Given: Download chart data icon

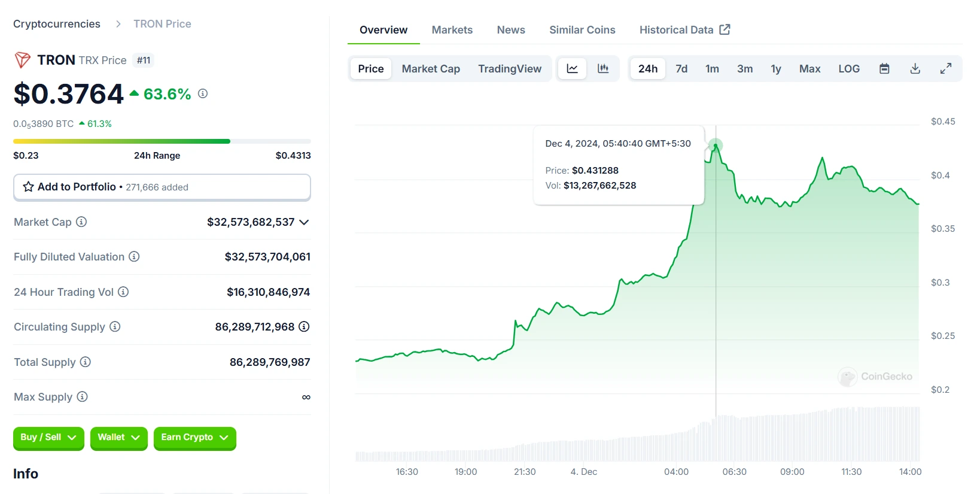Looking at the screenshot, I should tap(915, 69).
